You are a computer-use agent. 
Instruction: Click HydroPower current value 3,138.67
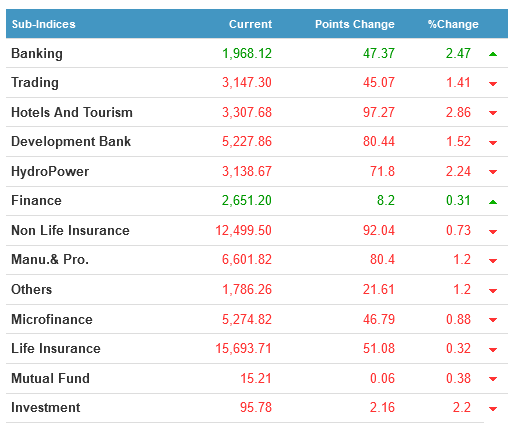pyautogui.click(x=247, y=171)
